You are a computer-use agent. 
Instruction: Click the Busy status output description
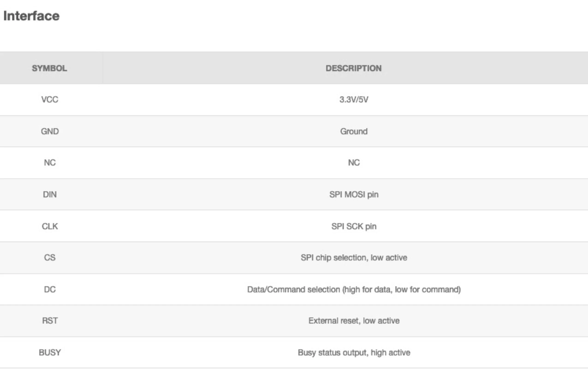(354, 352)
